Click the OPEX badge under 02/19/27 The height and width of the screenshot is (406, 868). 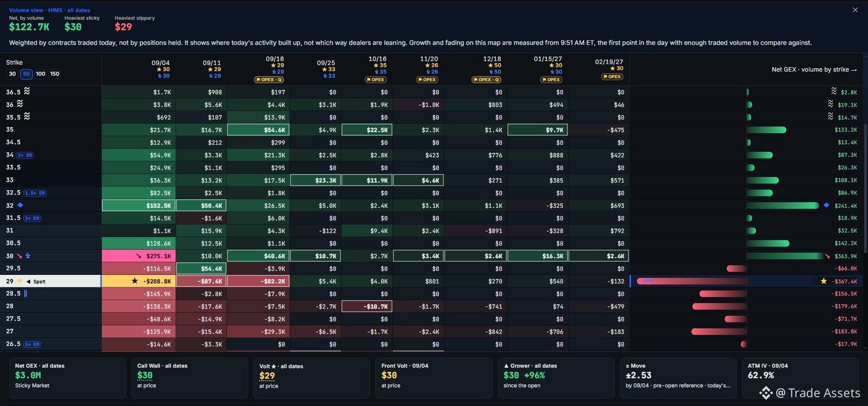click(x=612, y=77)
